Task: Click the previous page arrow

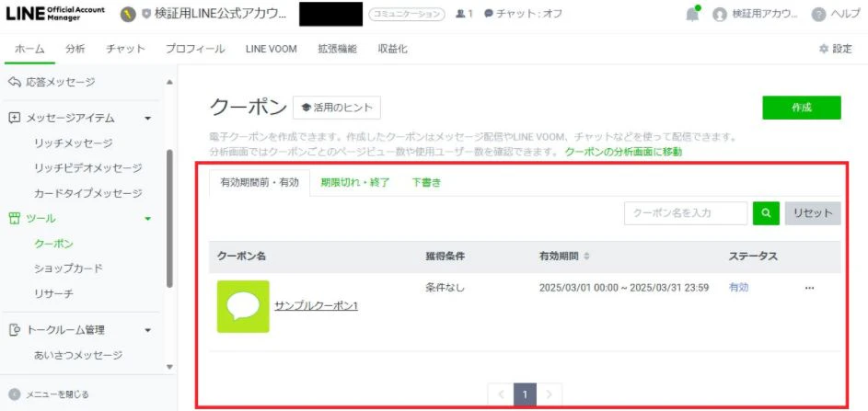Action: pos(501,394)
